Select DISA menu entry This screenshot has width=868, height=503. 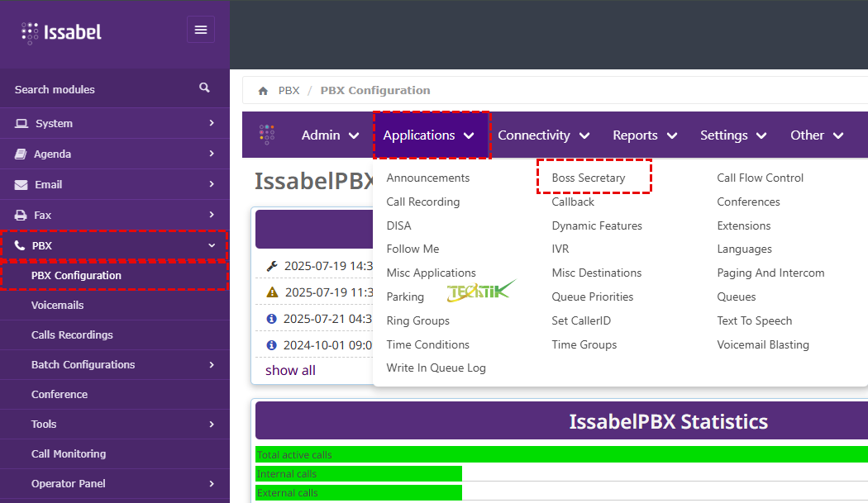point(398,225)
